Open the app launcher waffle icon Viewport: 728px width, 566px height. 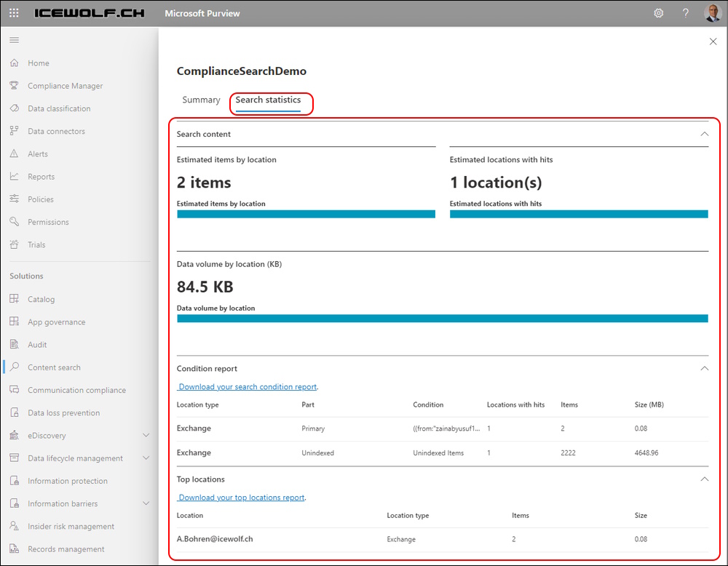14,13
